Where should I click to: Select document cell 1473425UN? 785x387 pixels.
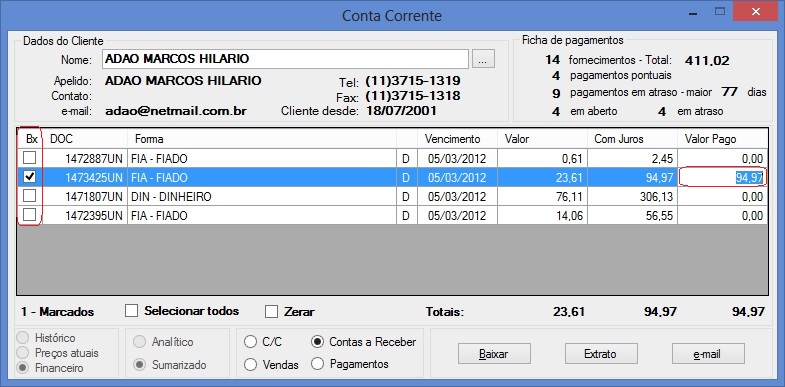(x=86, y=178)
